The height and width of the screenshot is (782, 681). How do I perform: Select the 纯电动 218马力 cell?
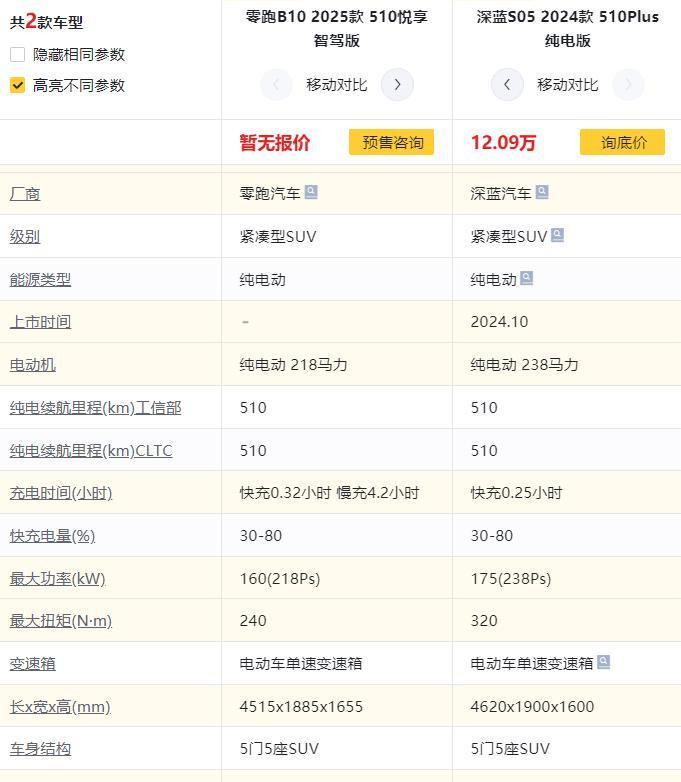[293, 365]
